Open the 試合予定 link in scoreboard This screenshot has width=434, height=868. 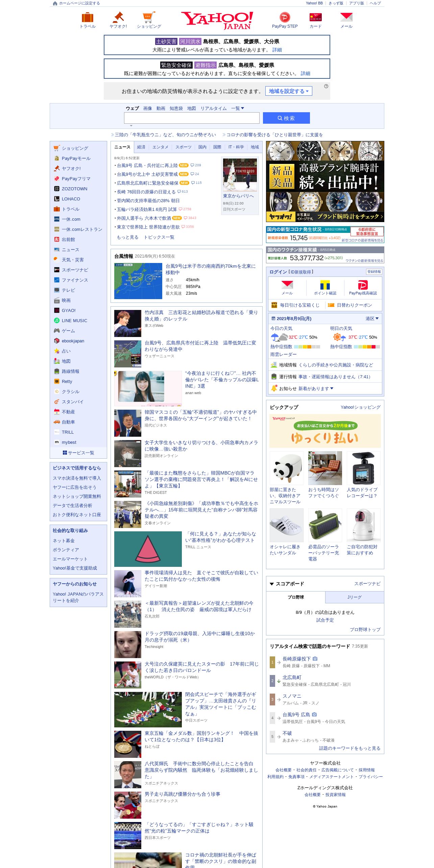pyautogui.click(x=325, y=620)
